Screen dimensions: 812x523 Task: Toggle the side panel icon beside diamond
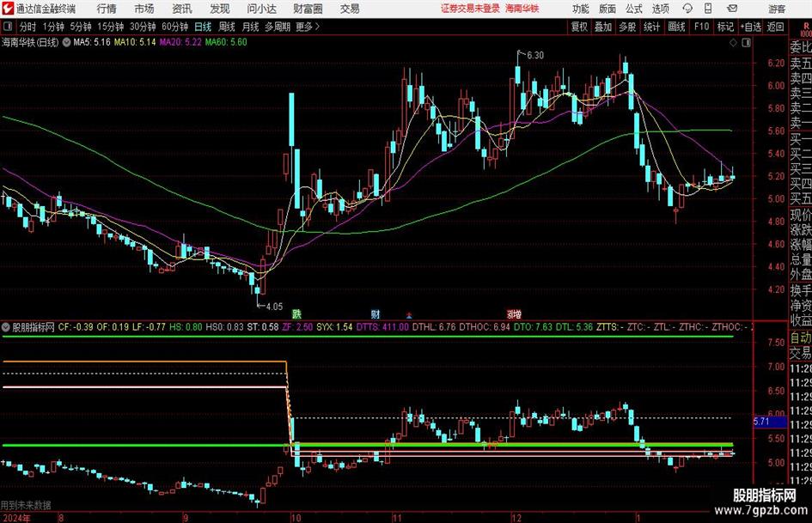tap(746, 42)
